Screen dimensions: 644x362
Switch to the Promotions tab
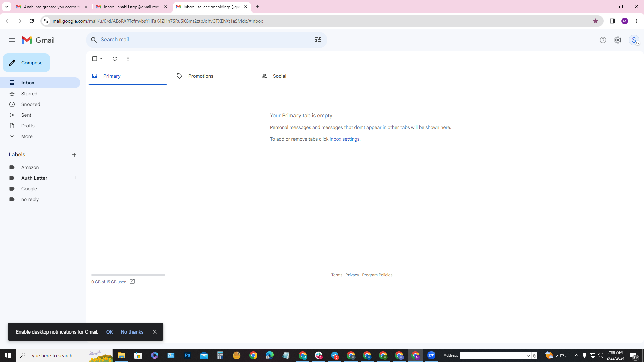[x=212, y=76]
